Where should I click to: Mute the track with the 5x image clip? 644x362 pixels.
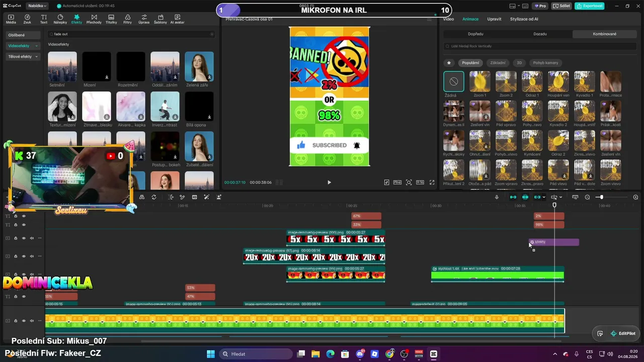pyautogui.click(x=32, y=238)
